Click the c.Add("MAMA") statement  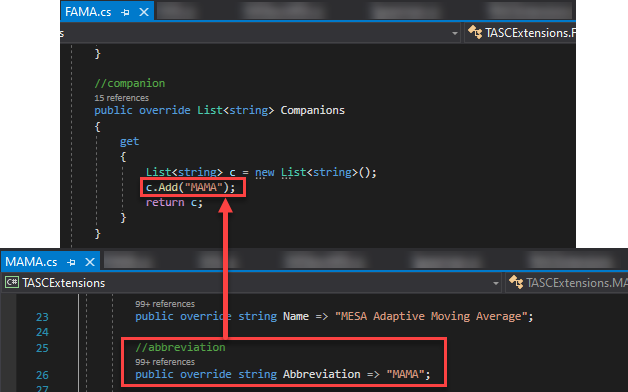coord(190,187)
